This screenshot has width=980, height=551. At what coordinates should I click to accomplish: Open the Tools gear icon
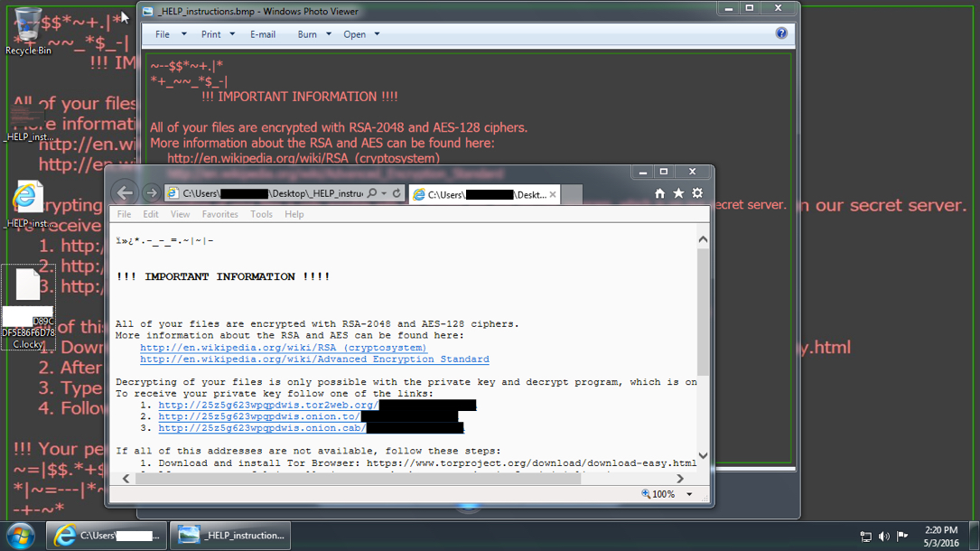[697, 193]
